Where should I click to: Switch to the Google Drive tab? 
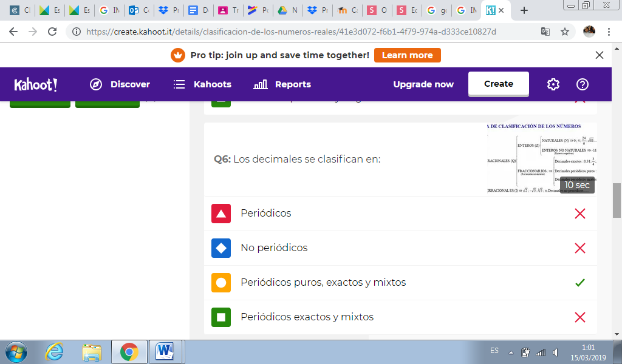point(287,10)
